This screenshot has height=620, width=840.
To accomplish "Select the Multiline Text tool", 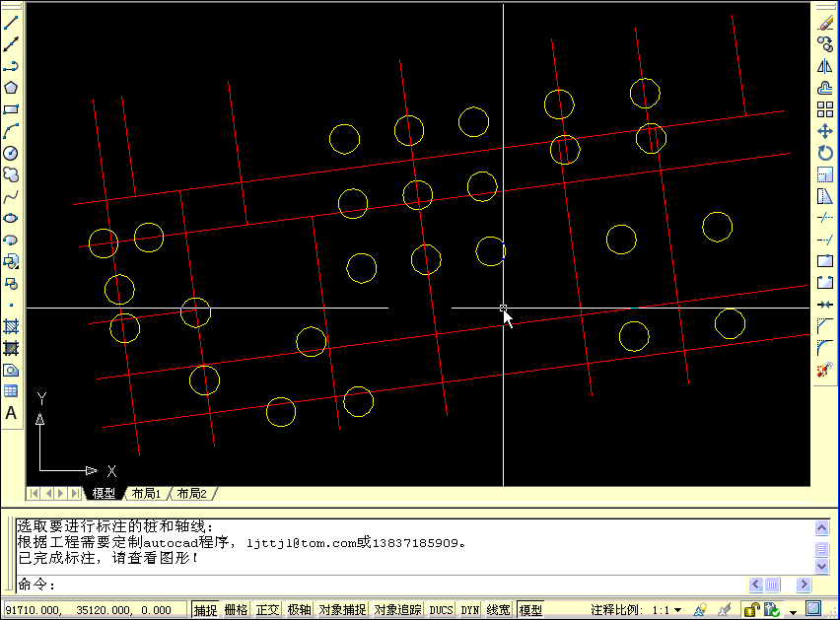I will (x=11, y=413).
